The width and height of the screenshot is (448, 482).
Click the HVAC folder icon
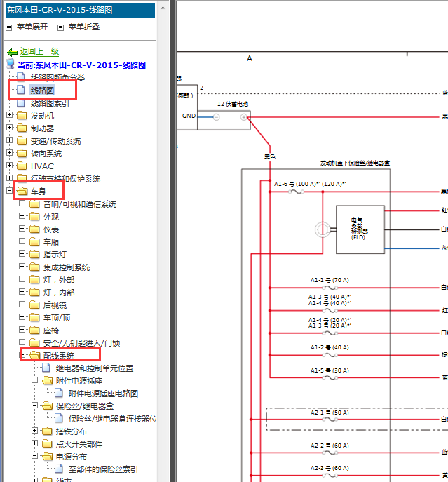22,166
